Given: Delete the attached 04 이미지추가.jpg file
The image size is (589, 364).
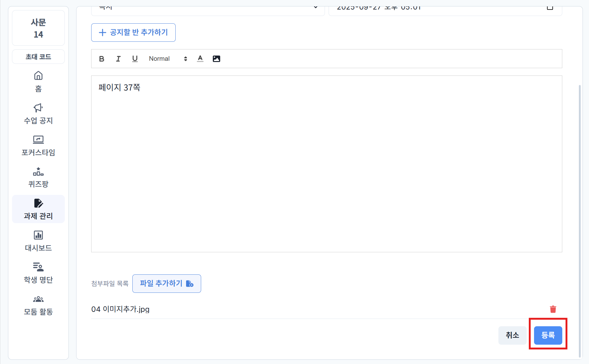Looking at the screenshot, I should pyautogui.click(x=553, y=309).
